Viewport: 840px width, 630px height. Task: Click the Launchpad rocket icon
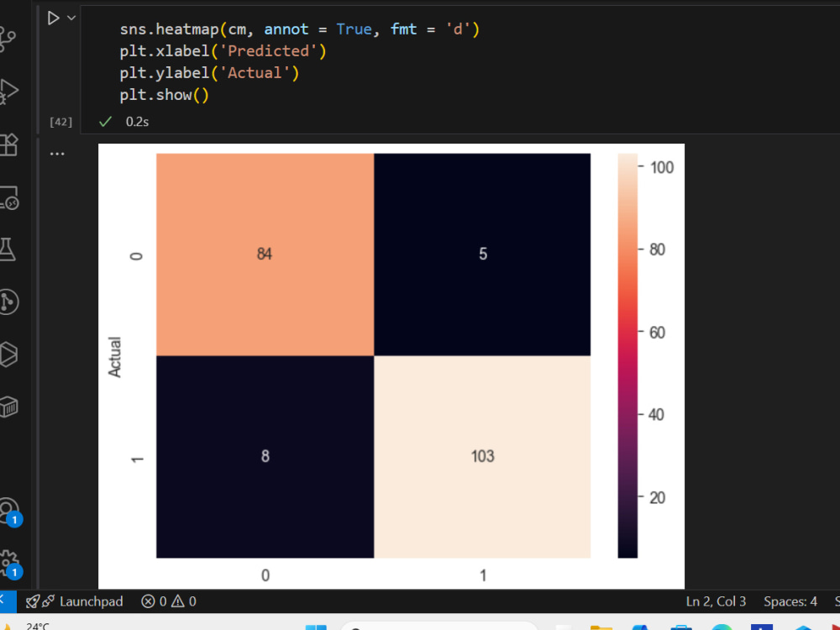(33, 601)
